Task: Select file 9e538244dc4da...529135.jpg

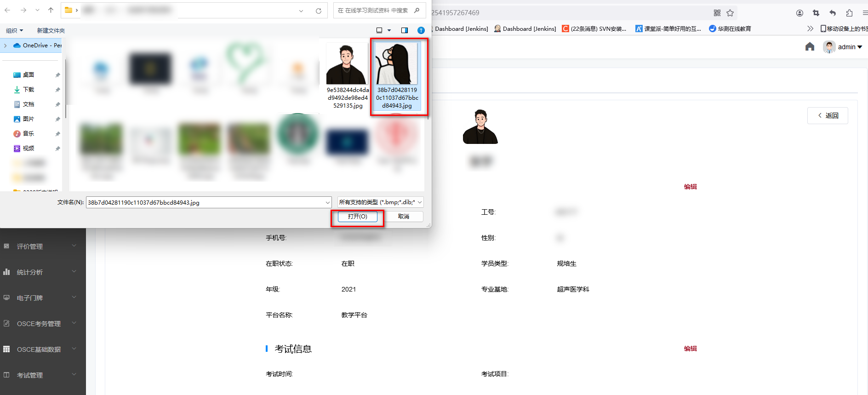Action: click(x=348, y=76)
